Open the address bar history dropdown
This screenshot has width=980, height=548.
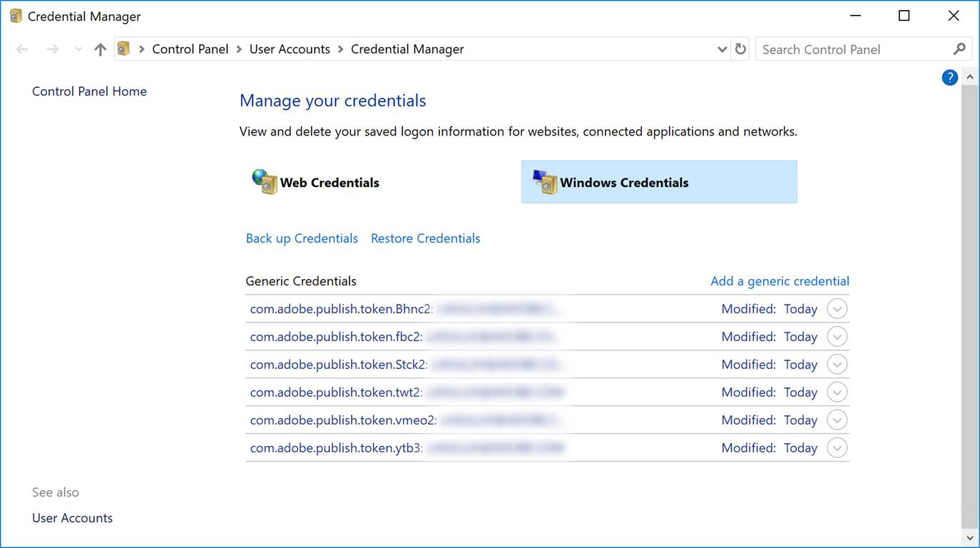pyautogui.click(x=722, y=49)
